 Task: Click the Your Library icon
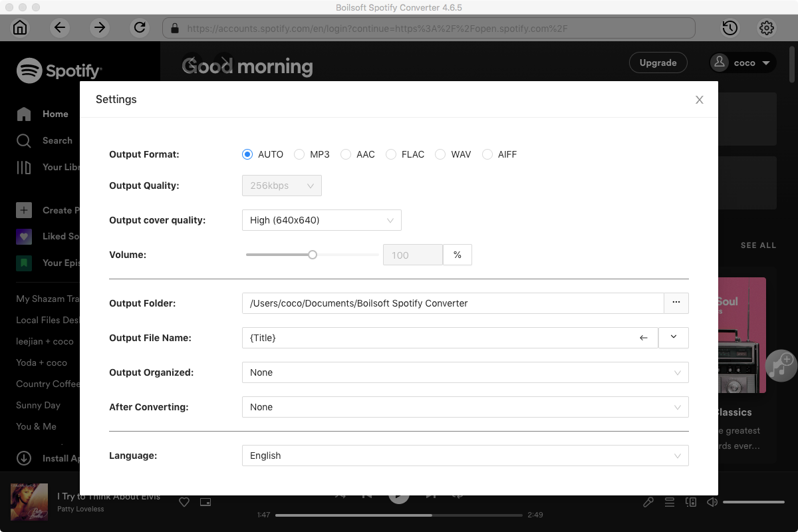[24, 167]
